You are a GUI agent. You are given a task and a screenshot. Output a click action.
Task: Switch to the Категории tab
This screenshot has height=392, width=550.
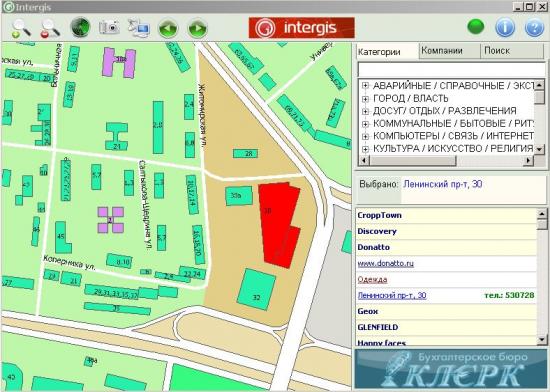tap(387, 52)
